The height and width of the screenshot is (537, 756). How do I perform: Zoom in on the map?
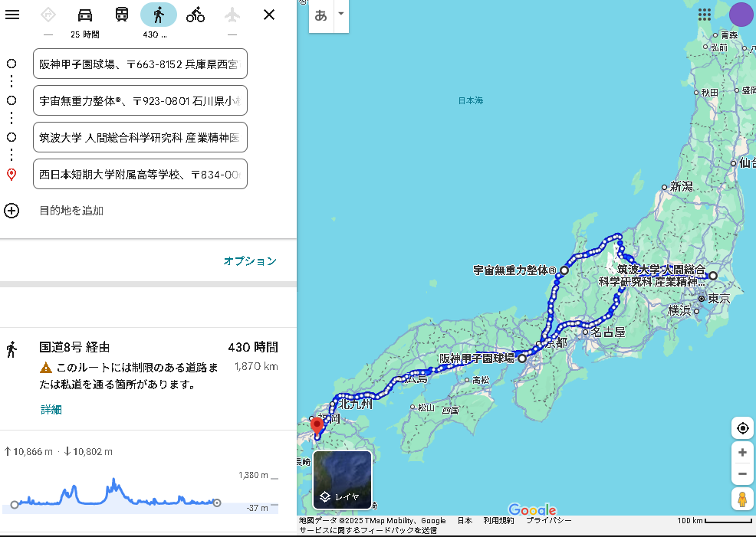click(x=742, y=452)
